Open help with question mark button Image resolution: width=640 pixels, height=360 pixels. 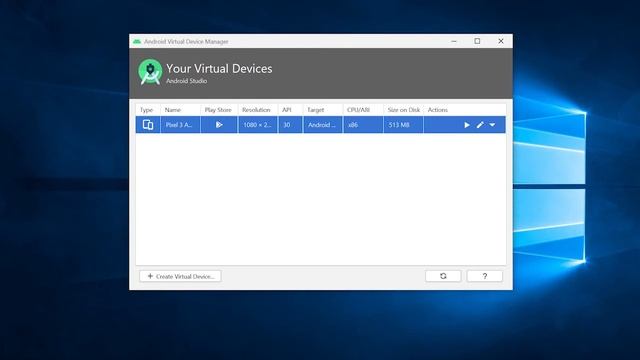click(x=485, y=276)
